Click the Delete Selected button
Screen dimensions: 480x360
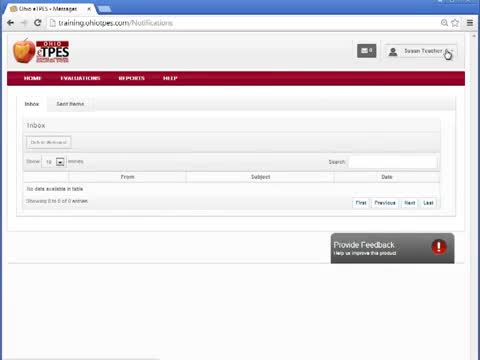pyautogui.click(x=49, y=142)
